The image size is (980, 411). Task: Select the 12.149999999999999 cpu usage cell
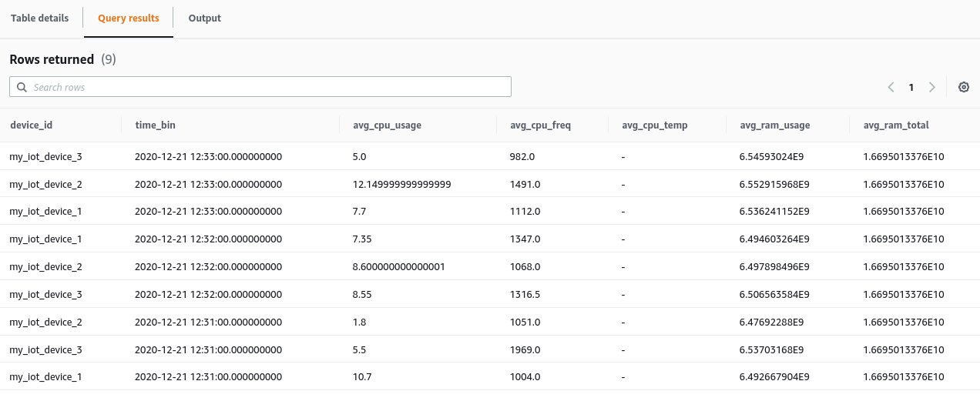pyautogui.click(x=401, y=184)
